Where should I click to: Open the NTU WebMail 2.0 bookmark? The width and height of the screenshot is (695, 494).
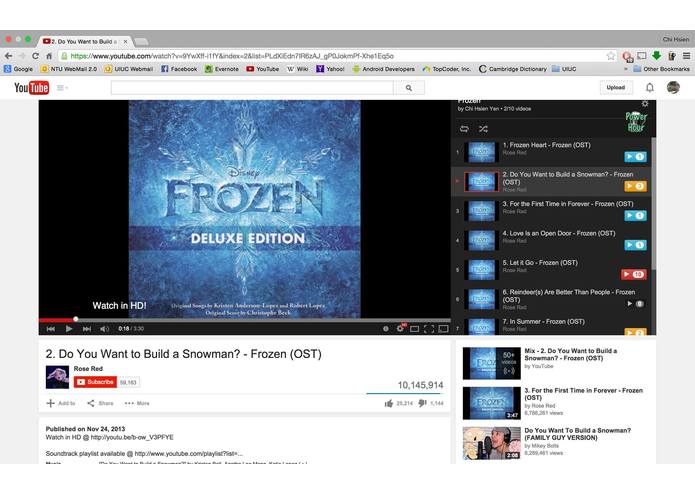pos(69,69)
